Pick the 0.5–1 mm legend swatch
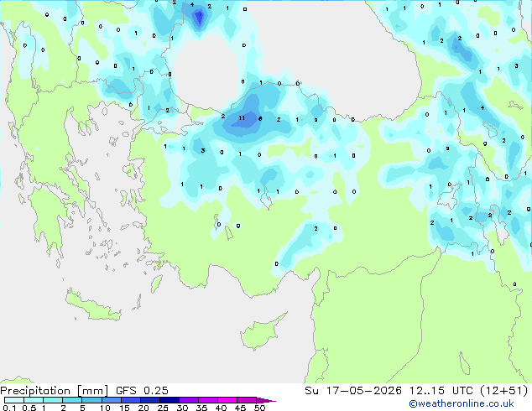Viewport: 532px width, 411px height. [x=34, y=400]
